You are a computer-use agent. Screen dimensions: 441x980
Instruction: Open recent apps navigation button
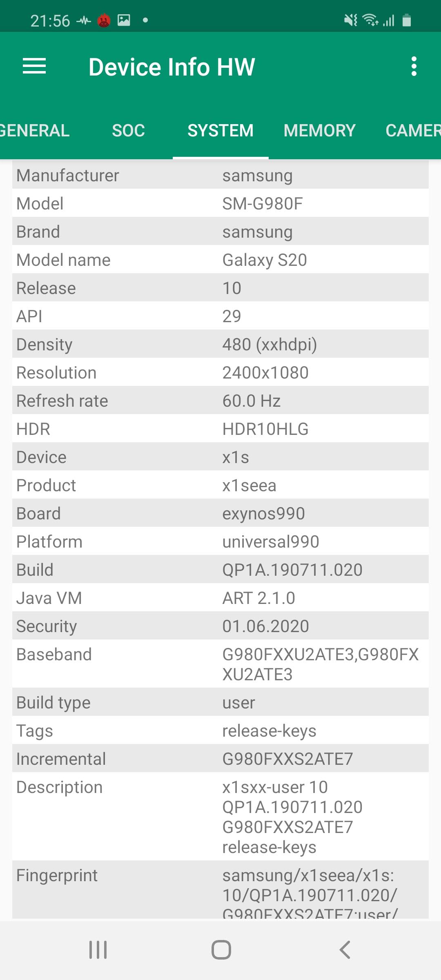coord(98,949)
